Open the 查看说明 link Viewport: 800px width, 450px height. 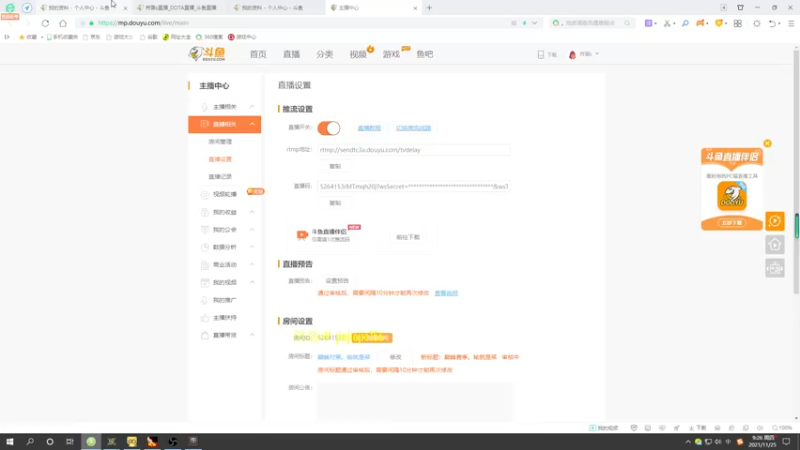pyautogui.click(x=446, y=293)
